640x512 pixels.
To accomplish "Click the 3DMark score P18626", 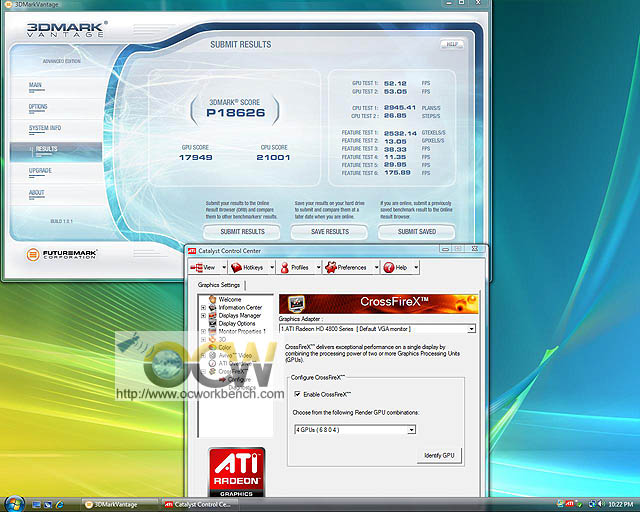I will coord(236,113).
